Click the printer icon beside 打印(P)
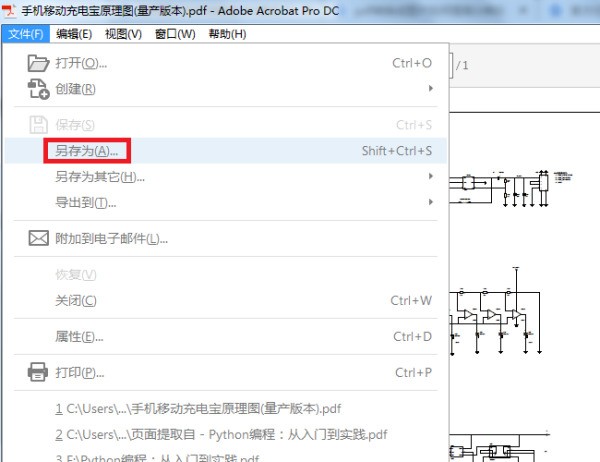 (38, 372)
